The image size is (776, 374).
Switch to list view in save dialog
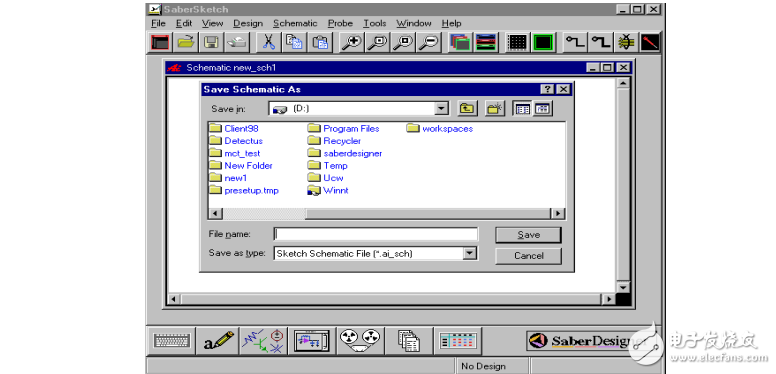tap(523, 109)
